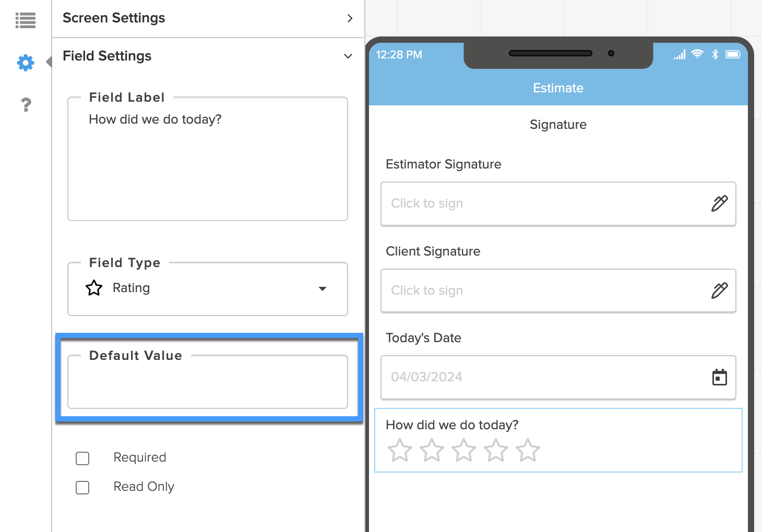
Task: Select the 'How did we do today?' field
Action: pos(558,440)
